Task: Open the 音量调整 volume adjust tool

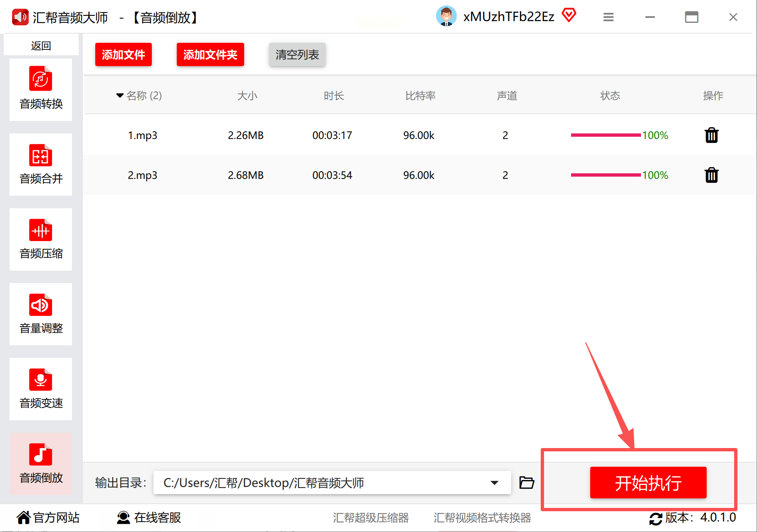Action: pyautogui.click(x=41, y=314)
